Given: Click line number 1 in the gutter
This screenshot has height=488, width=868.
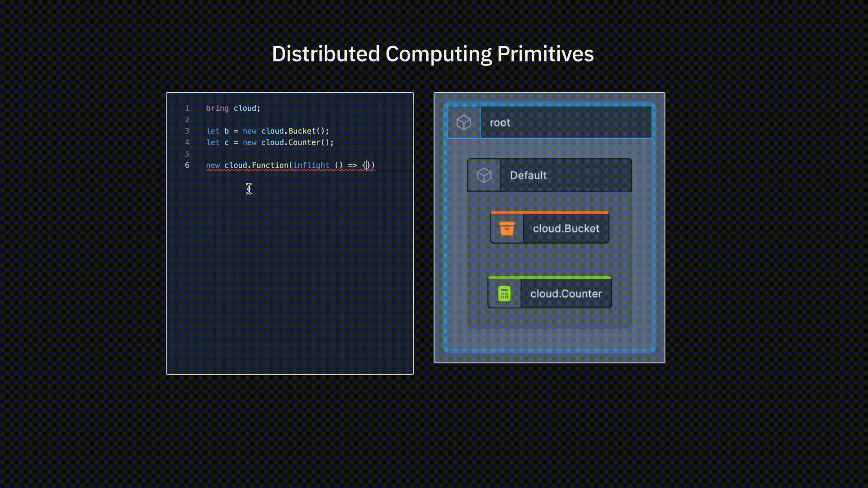Looking at the screenshot, I should 187,108.
